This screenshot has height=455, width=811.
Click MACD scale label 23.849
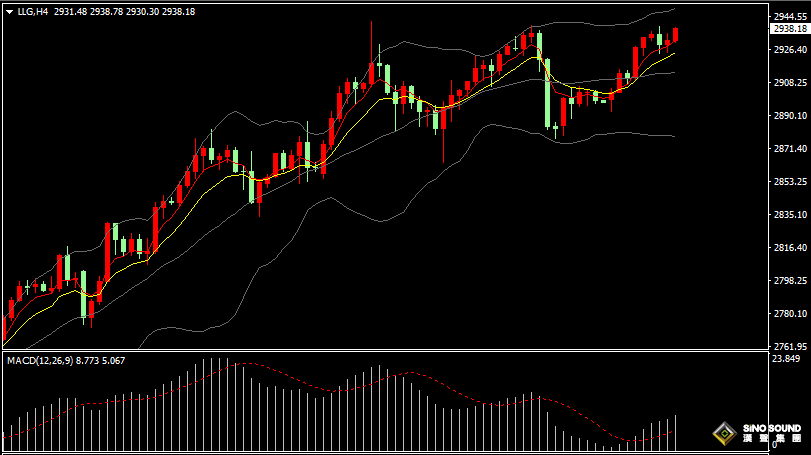786,359
